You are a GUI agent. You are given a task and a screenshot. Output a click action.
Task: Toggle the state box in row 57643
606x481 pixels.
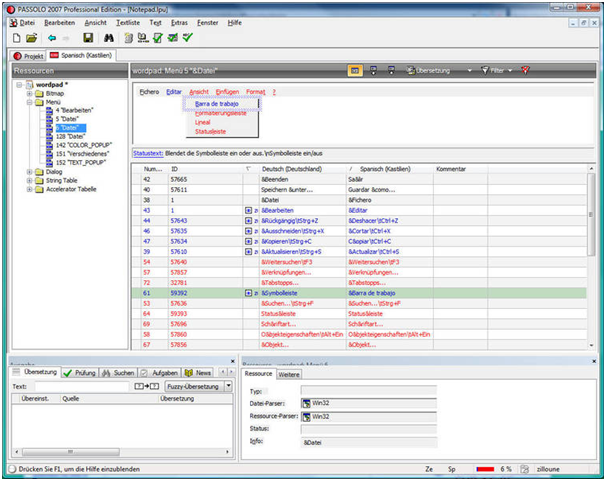coord(248,220)
